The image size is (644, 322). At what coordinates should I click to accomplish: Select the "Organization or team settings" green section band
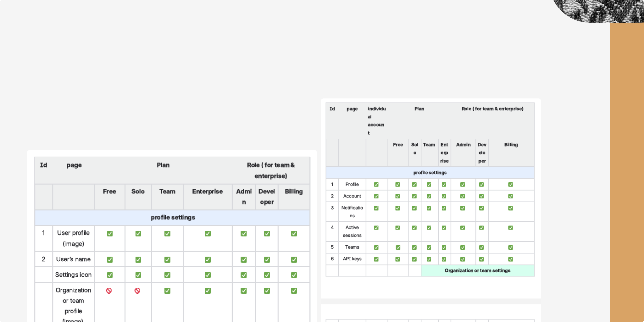[478, 271]
